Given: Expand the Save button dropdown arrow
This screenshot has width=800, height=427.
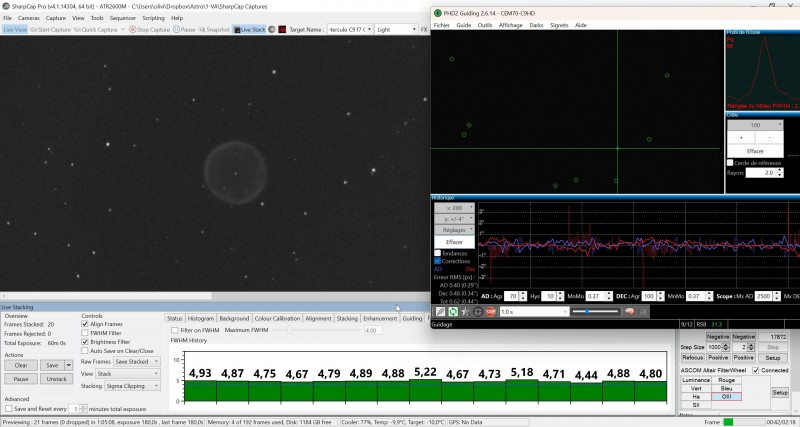Looking at the screenshot, I should coord(68,365).
